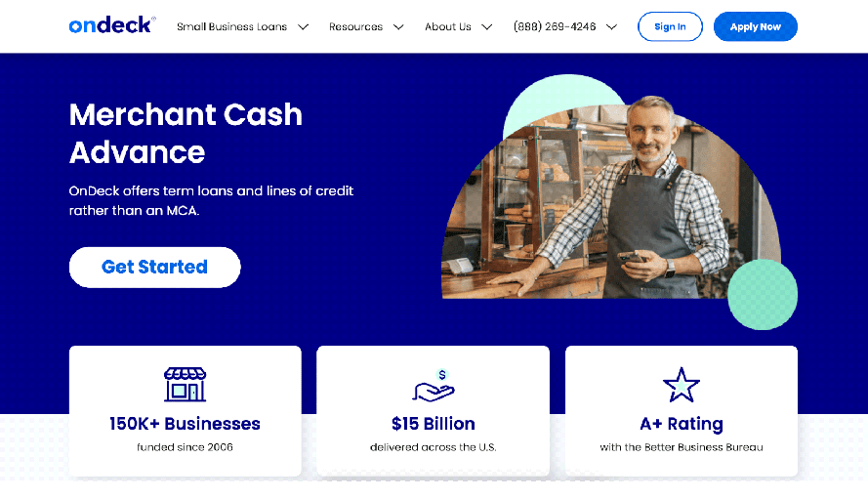The height and width of the screenshot is (500, 868).
Task: Click the bakery owner hero photo
Action: (611, 201)
